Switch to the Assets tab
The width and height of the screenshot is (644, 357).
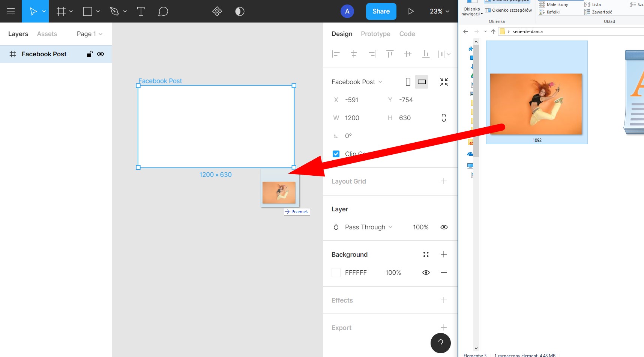click(x=47, y=34)
